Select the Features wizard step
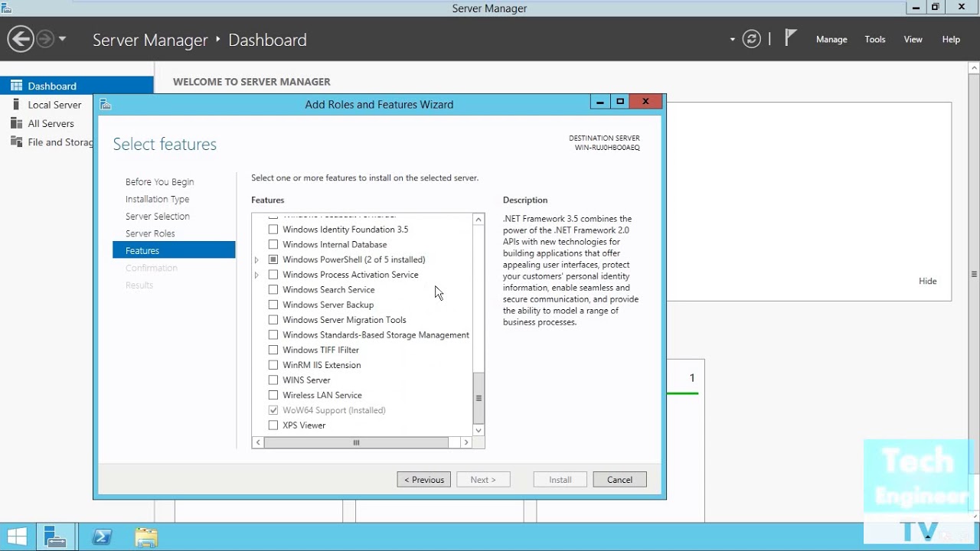 (x=174, y=250)
